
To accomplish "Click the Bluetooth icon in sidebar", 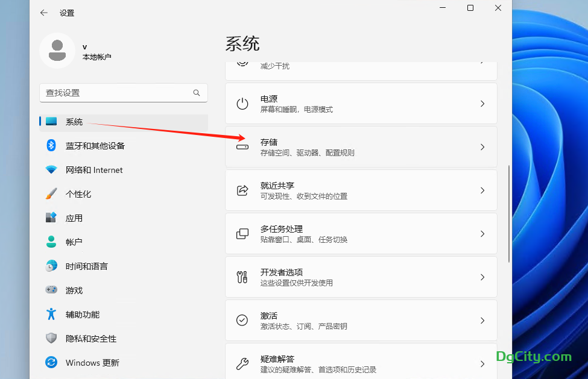I will [x=52, y=146].
